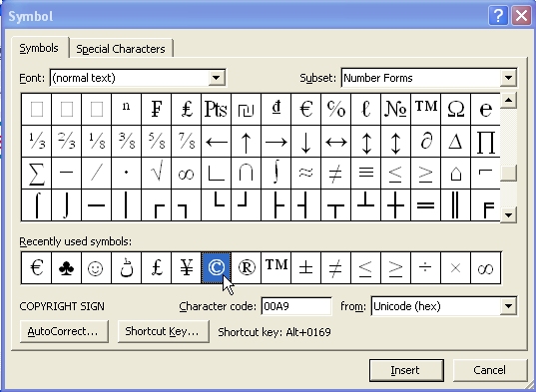Select the square root √ symbol

tap(157, 174)
